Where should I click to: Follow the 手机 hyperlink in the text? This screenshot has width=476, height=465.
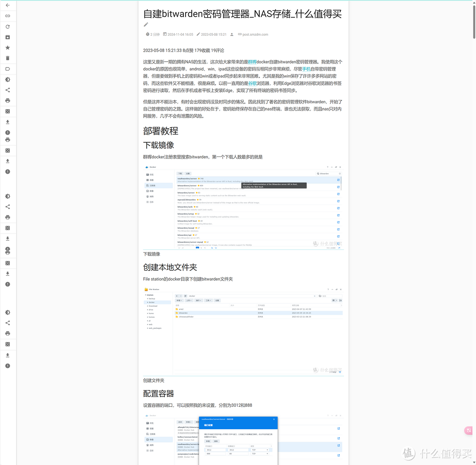click(x=306, y=69)
